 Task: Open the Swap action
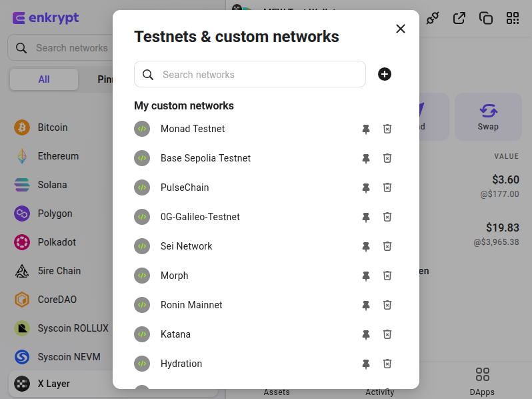pos(488,117)
